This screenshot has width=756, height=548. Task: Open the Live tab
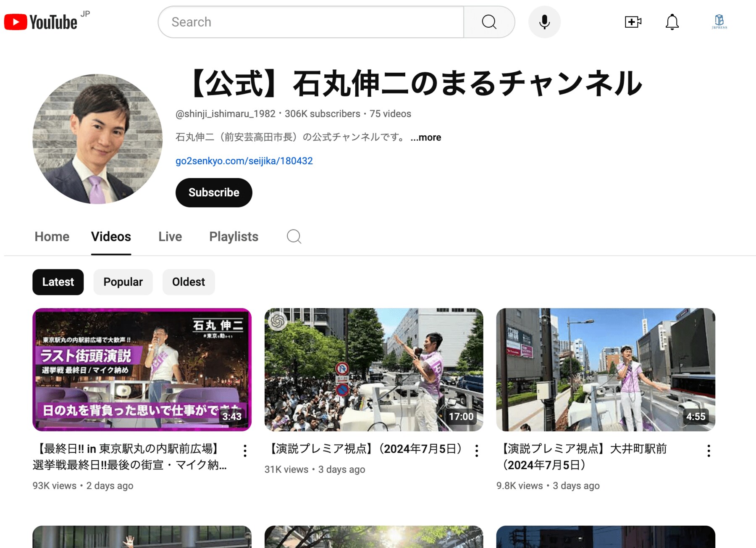[x=170, y=237]
